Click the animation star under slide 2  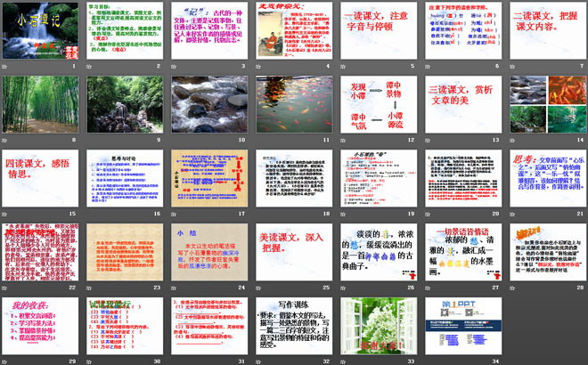tap(89, 67)
